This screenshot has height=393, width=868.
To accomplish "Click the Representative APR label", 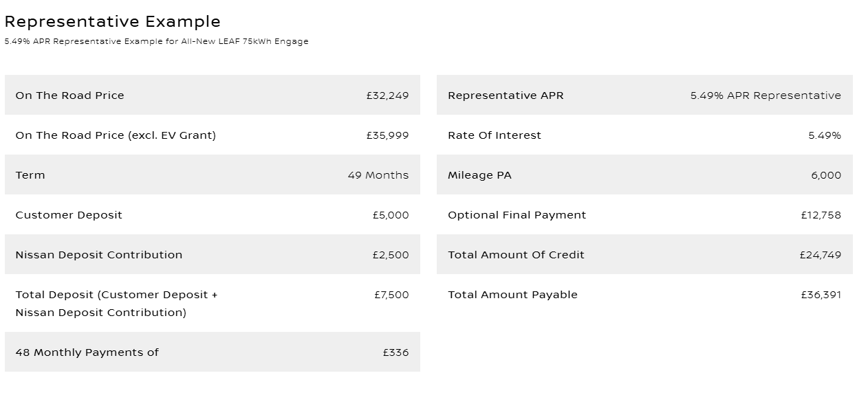I will pos(506,96).
